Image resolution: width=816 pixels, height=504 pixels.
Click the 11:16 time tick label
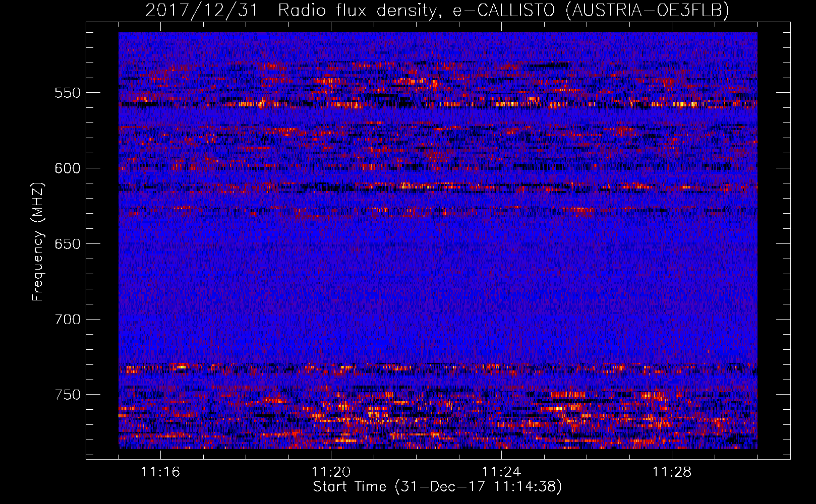click(x=160, y=472)
